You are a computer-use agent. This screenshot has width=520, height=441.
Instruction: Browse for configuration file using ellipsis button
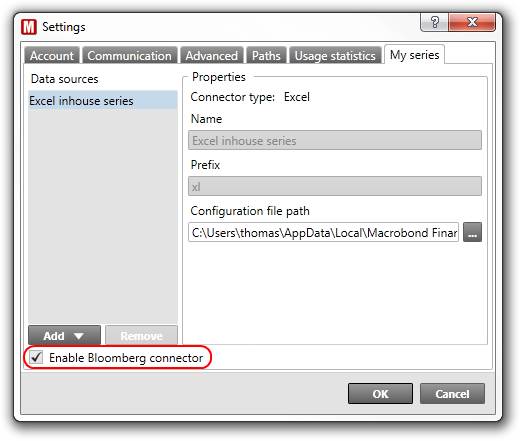tap(472, 232)
